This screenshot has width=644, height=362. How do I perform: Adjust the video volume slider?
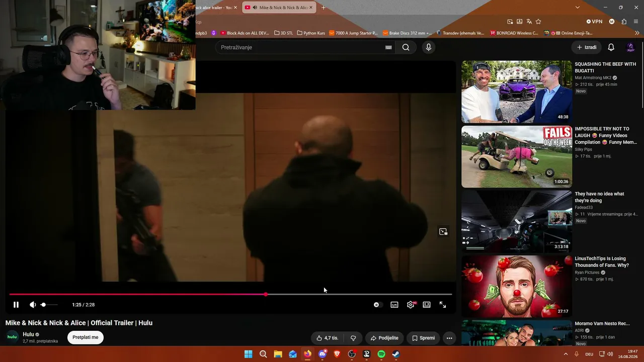click(x=49, y=305)
